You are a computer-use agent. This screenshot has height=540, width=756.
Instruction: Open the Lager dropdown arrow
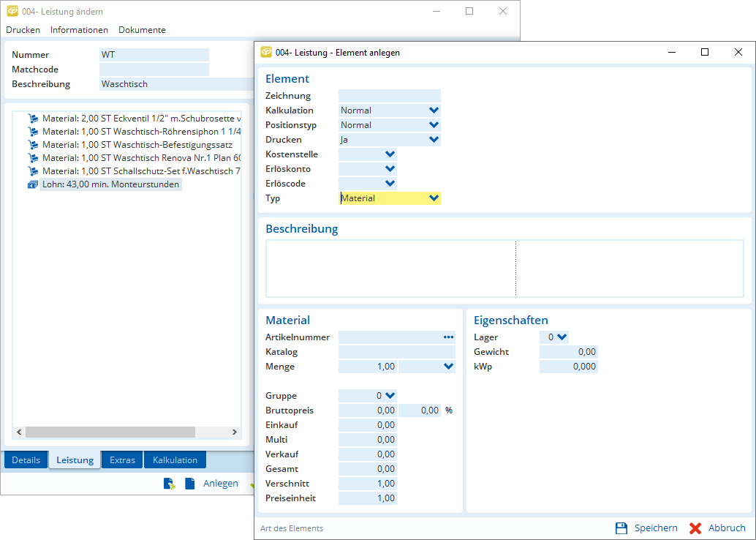(x=562, y=337)
